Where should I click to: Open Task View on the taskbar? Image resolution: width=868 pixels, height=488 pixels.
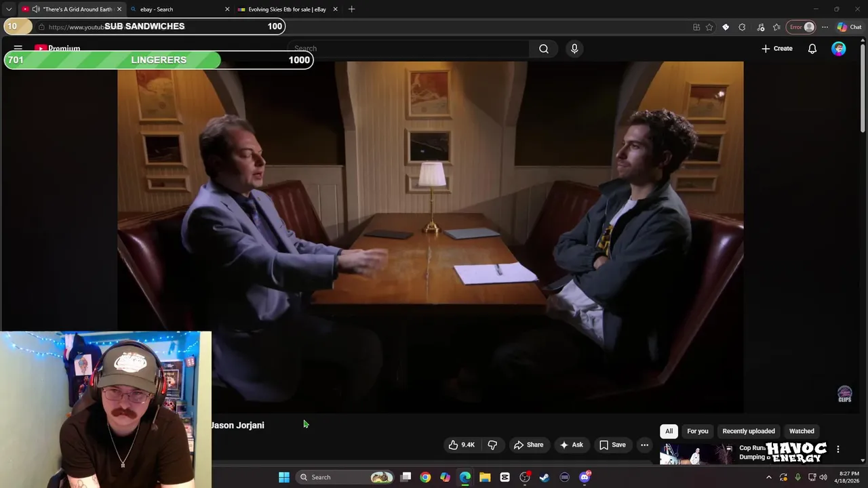pos(406,477)
